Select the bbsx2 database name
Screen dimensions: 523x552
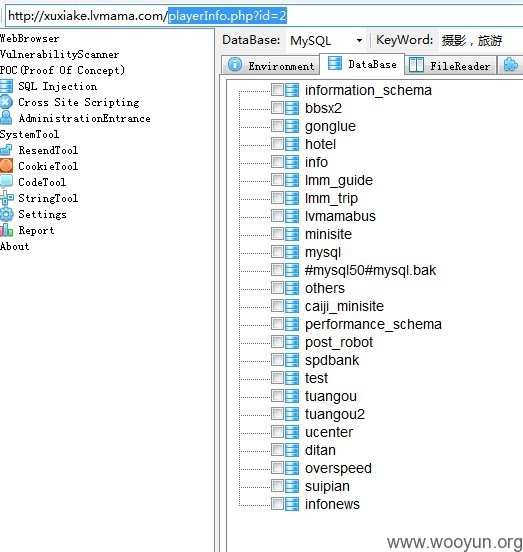(x=323, y=108)
